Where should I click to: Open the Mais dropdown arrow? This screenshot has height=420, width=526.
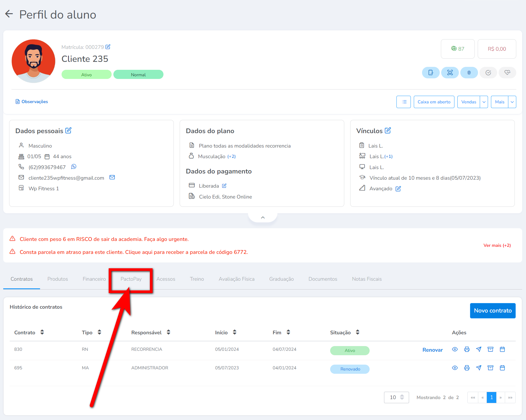[x=512, y=102]
